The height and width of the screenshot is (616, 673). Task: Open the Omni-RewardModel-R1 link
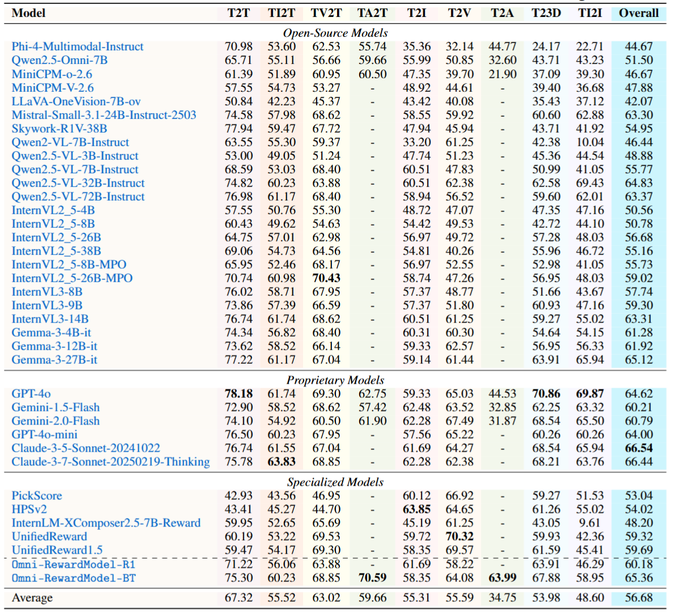pos(74,564)
